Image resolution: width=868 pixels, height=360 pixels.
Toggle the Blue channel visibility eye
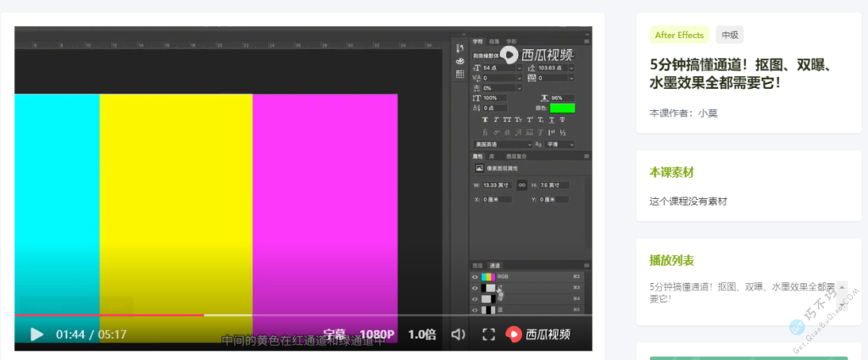pos(476,310)
